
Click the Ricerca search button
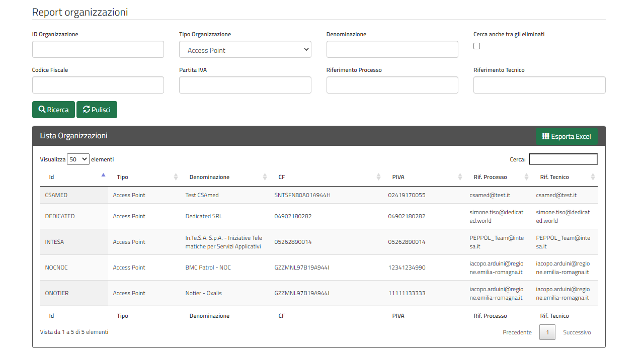tap(53, 110)
